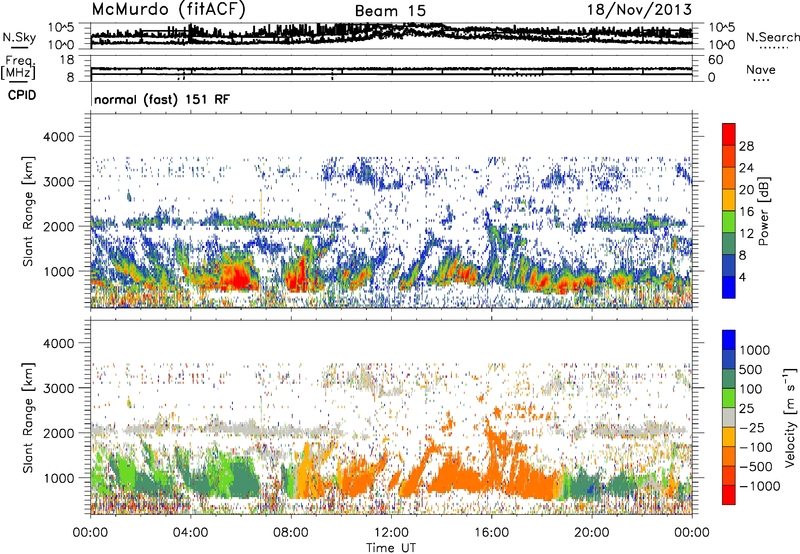Click the 28 value on power colorbar

(746, 146)
